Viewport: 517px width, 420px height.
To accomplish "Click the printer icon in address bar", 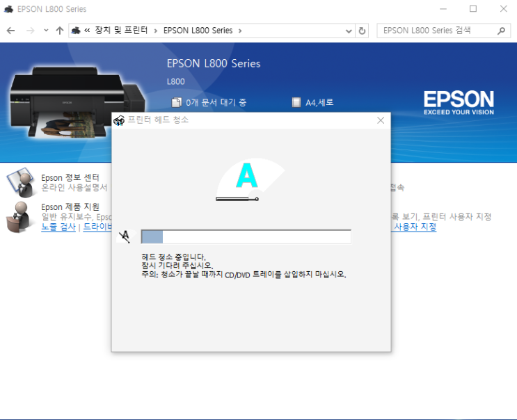I will [x=76, y=31].
